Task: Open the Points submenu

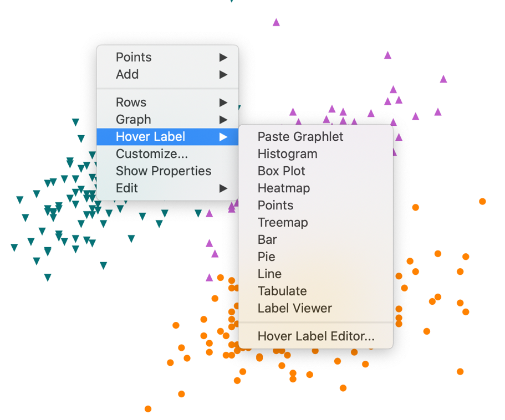Action: (x=134, y=57)
